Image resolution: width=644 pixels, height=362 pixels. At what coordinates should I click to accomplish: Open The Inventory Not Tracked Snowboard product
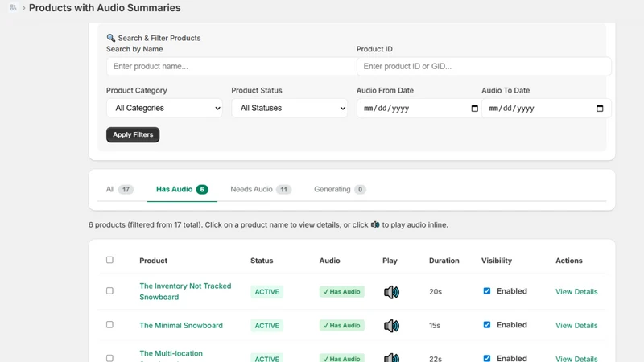(x=185, y=291)
